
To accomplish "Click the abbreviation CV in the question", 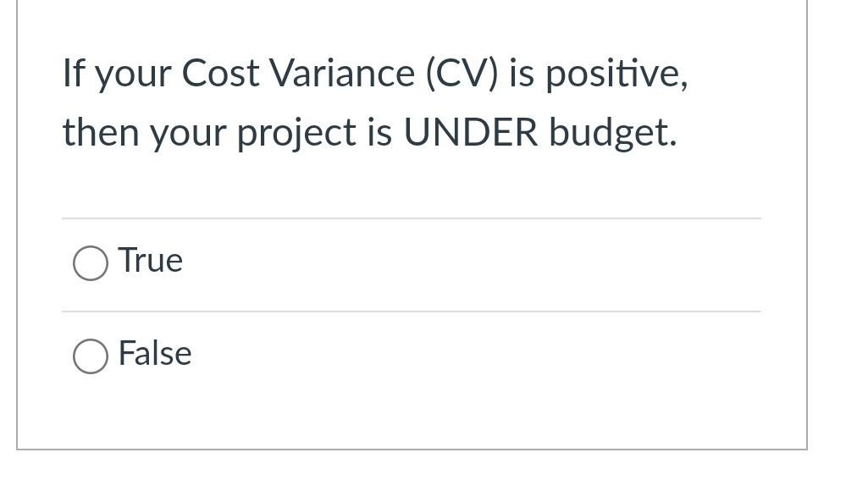I will tap(462, 74).
